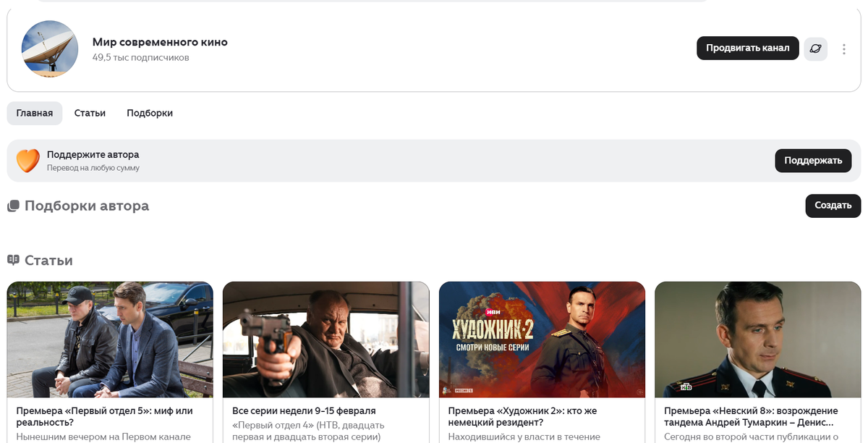Viewport: 868px width, 443px height.
Task: Click the planet icon next to Продвигать канал
Action: click(x=816, y=48)
